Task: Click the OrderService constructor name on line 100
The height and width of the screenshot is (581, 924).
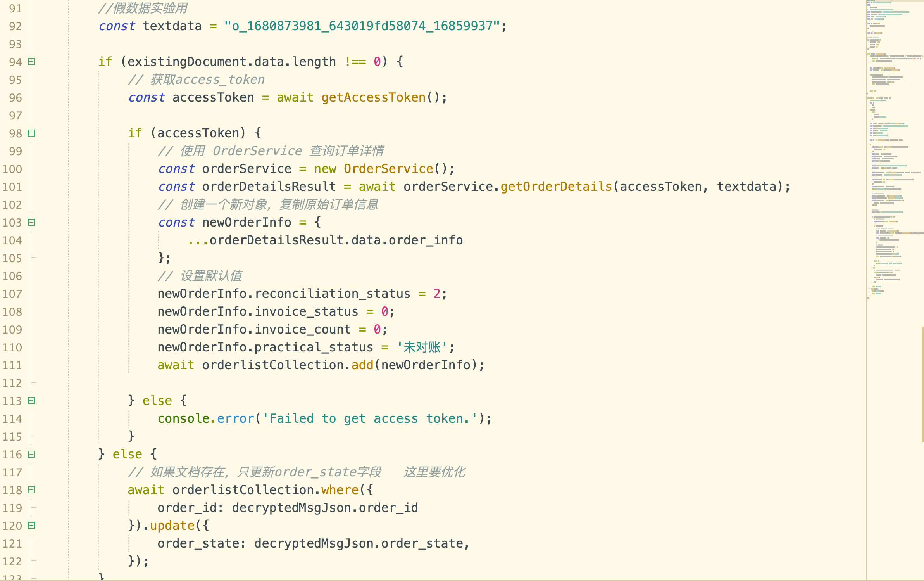Action: (388, 169)
